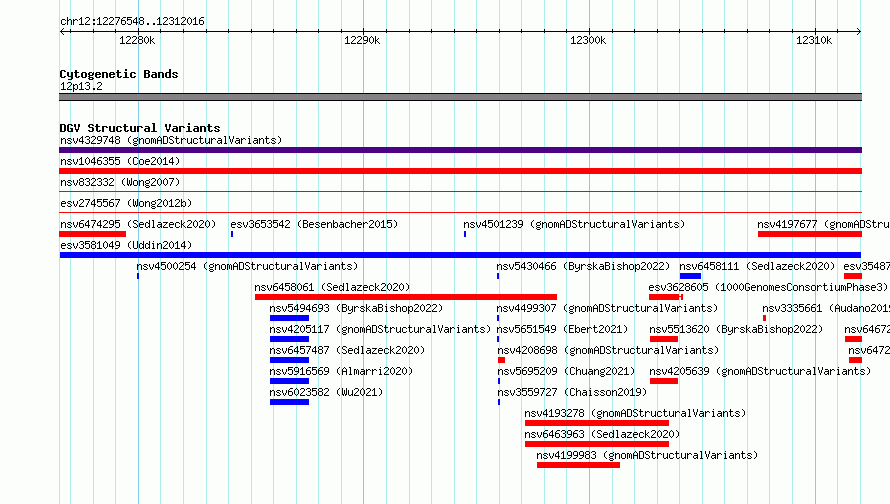The width and height of the screenshot is (890, 504).
Task: Click nsv4208698 gnomAD variant label
Action: click(x=608, y=350)
